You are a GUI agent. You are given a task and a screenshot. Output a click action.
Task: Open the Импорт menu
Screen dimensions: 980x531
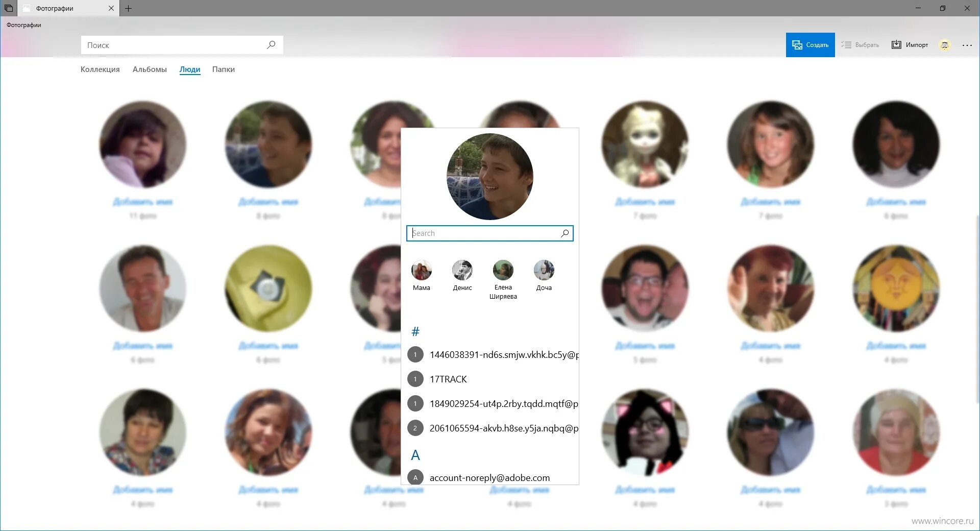[x=910, y=45]
